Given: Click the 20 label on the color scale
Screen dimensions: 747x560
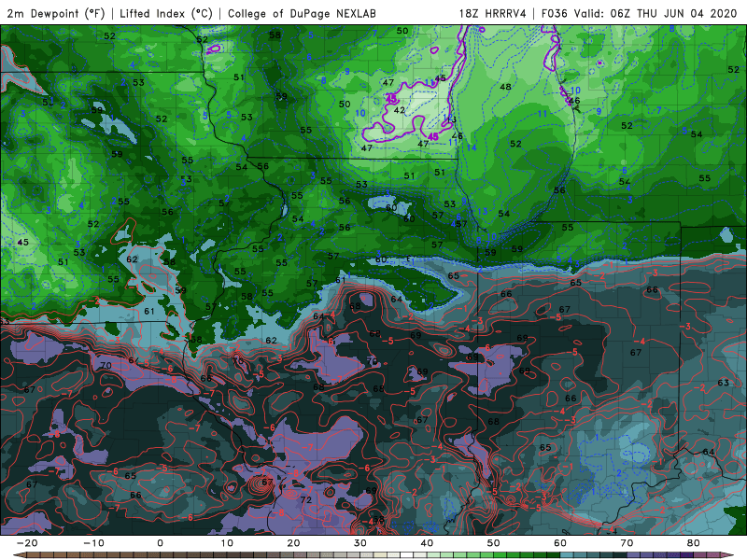Looking at the screenshot, I should pos(293,543).
